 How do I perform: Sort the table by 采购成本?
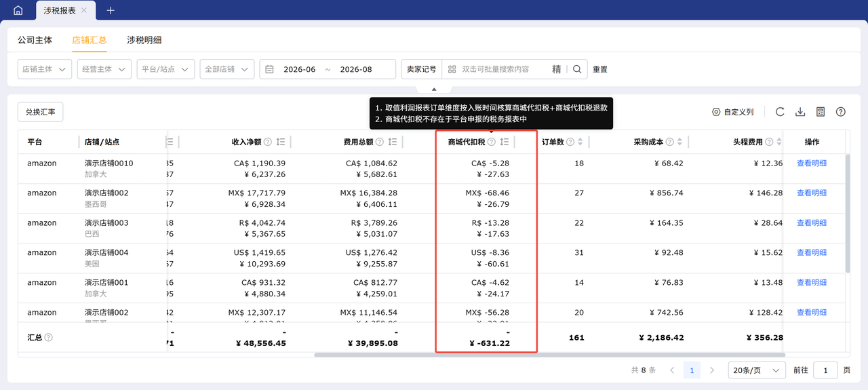tap(679, 142)
